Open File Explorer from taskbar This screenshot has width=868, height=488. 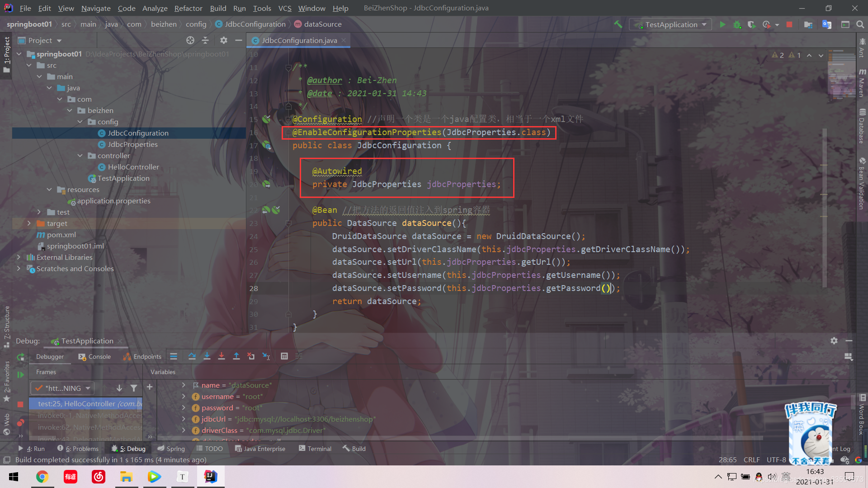click(x=126, y=477)
